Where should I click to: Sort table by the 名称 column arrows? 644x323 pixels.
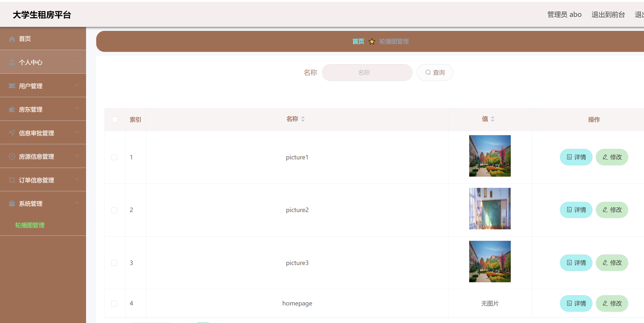(303, 119)
